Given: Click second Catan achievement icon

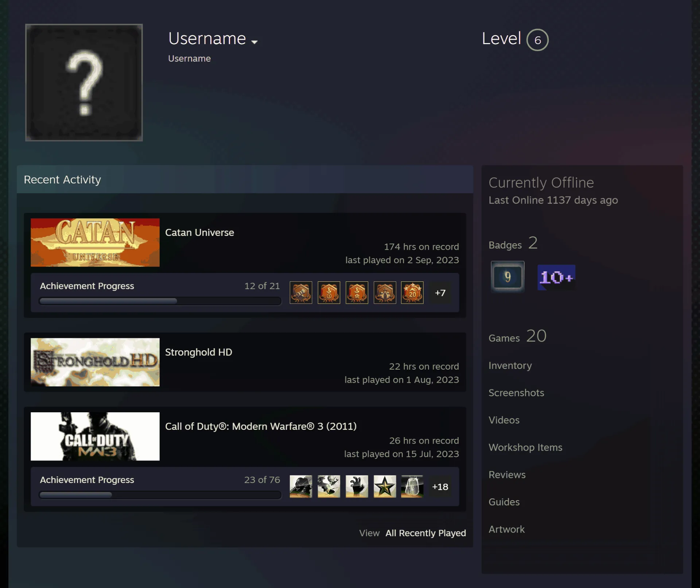Looking at the screenshot, I should 329,292.
